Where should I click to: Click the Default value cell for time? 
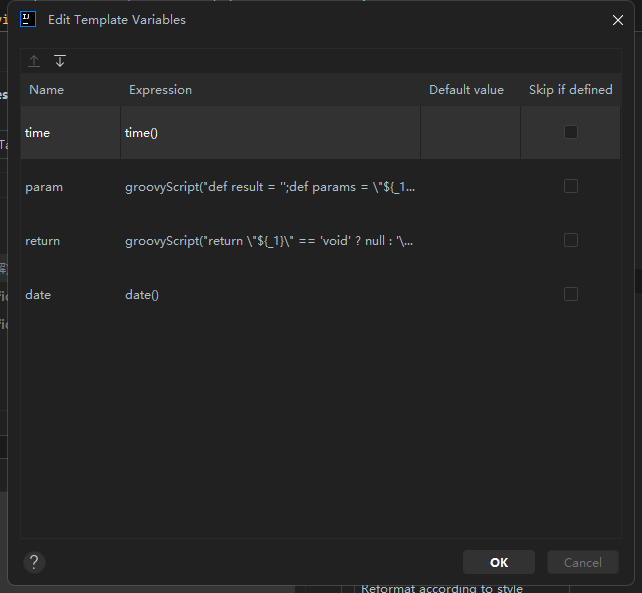pos(470,132)
